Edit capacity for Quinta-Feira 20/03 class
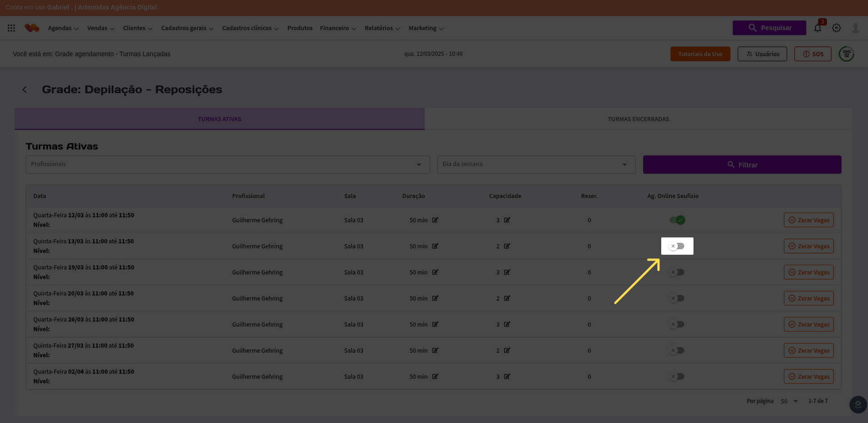Screen dimensions: 868x423 tap(507, 298)
